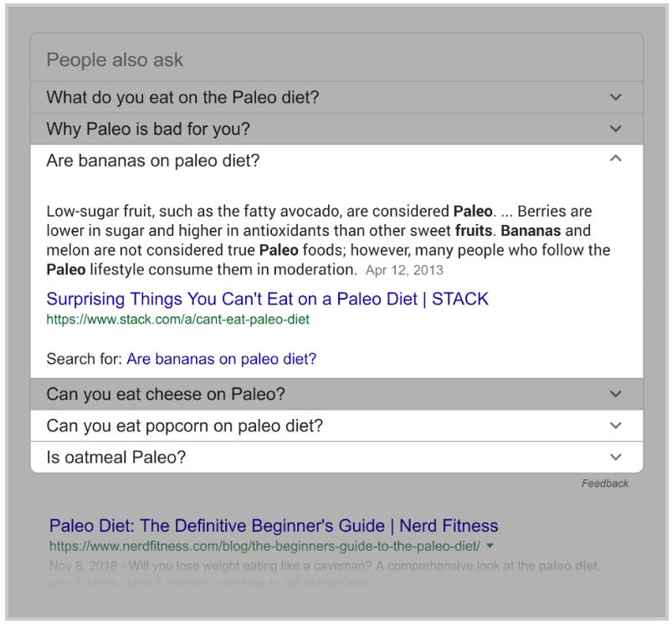Follow the 'Search for: Are bananas on paleo diet?' link
Viewport: 672px width, 624px height.
click(x=221, y=359)
